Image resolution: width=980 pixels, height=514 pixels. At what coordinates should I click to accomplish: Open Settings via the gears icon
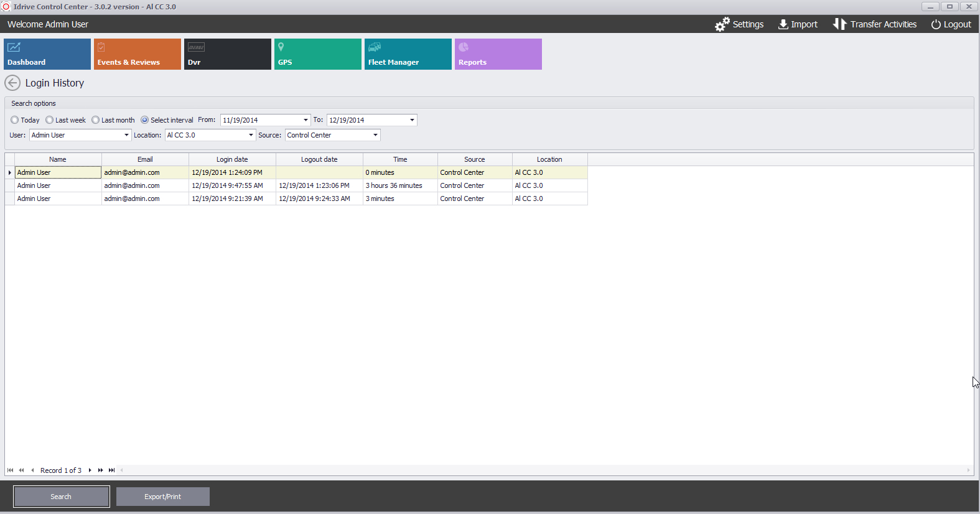(722, 24)
